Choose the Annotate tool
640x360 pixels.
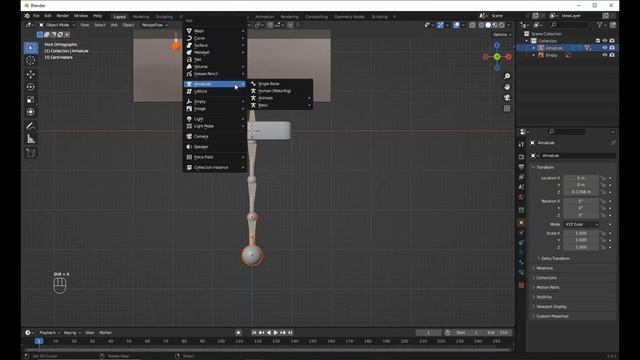pos(31,126)
